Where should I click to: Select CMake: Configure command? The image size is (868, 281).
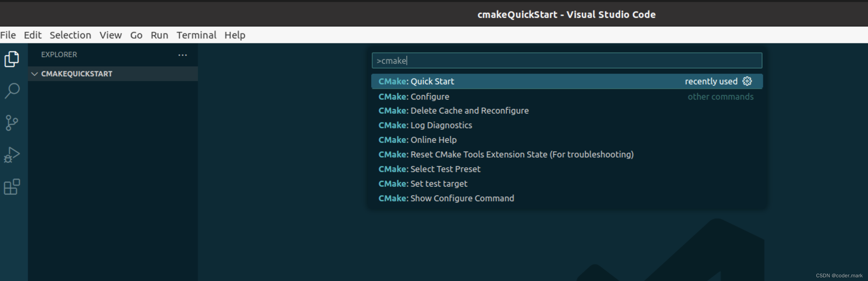(567, 97)
